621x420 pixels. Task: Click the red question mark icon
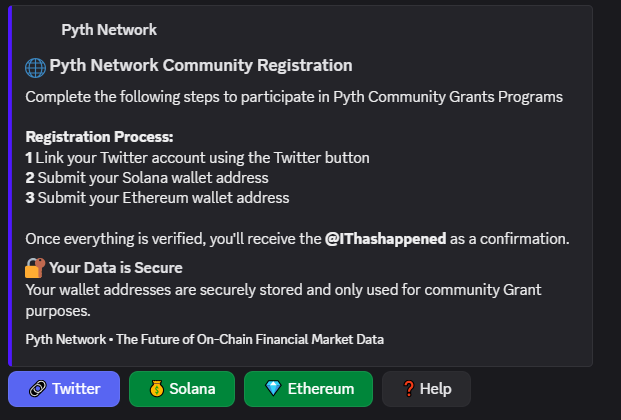[x=408, y=389]
